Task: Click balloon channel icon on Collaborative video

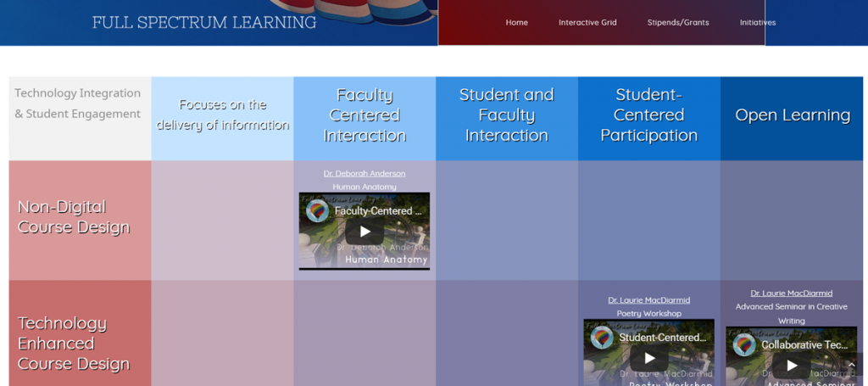Action: (x=744, y=344)
